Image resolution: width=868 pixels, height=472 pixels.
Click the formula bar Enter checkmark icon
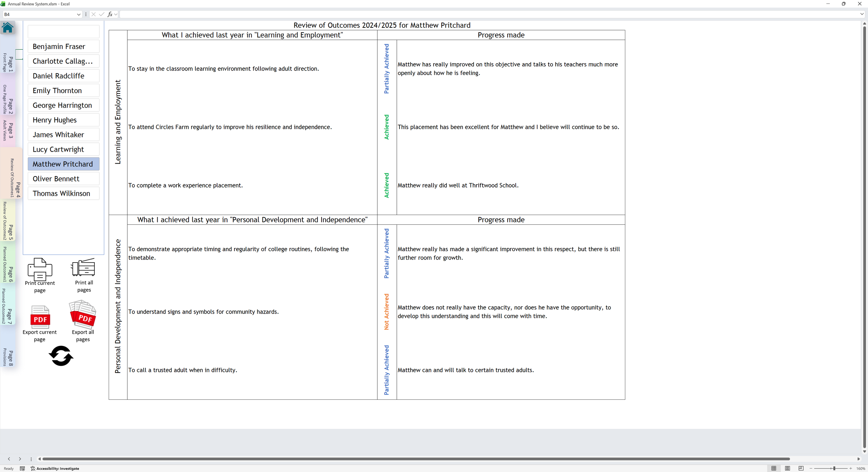pyautogui.click(x=101, y=14)
